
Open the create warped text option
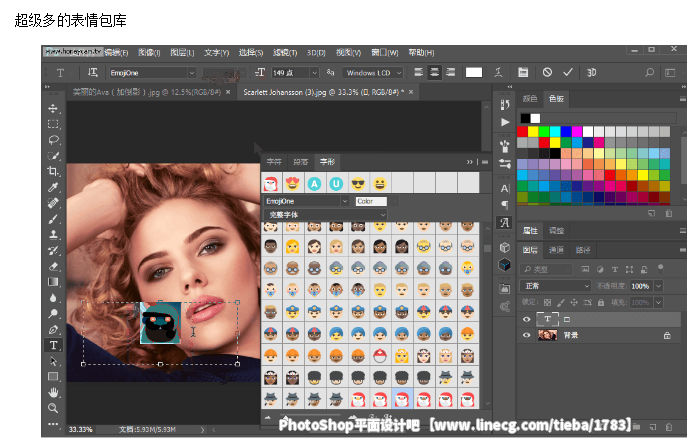click(499, 72)
